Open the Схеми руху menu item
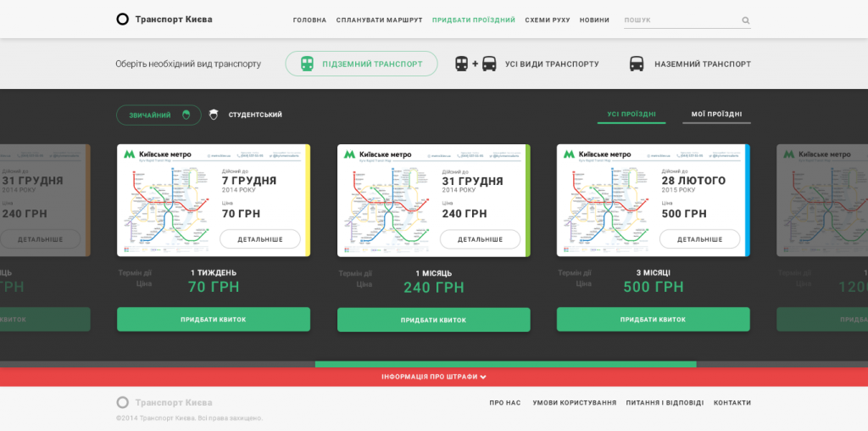 (x=547, y=20)
